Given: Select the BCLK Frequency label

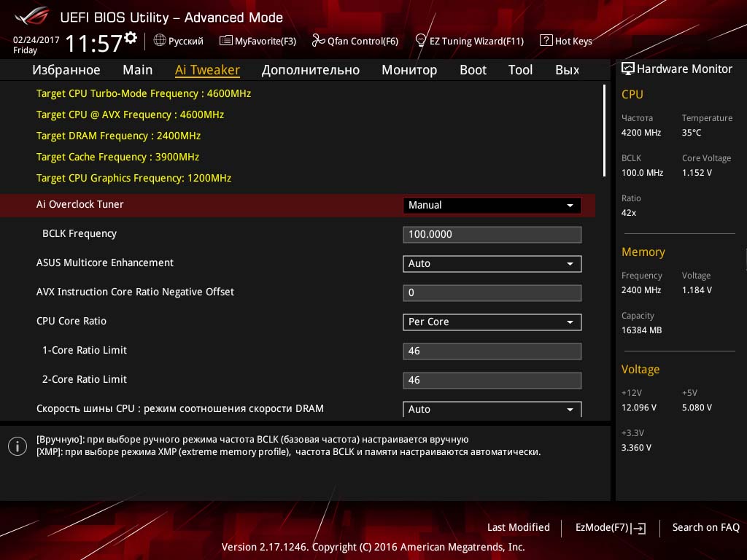Looking at the screenshot, I should pos(79,233).
